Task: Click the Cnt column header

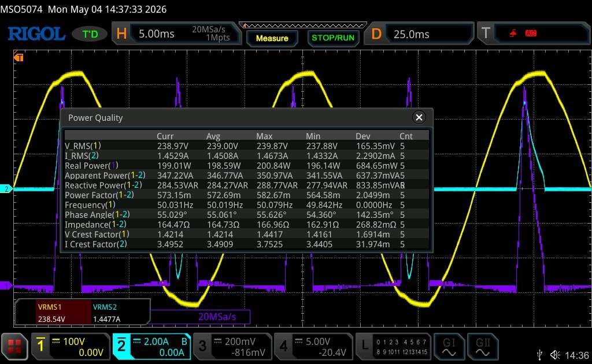Action: coord(406,136)
